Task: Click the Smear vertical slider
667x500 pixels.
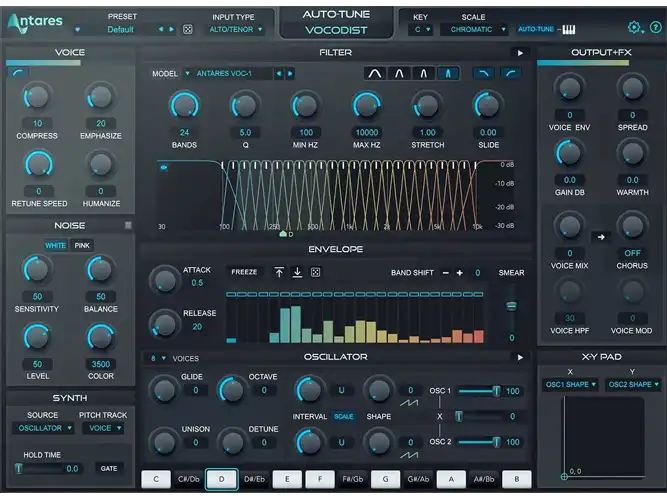Action: [x=512, y=307]
